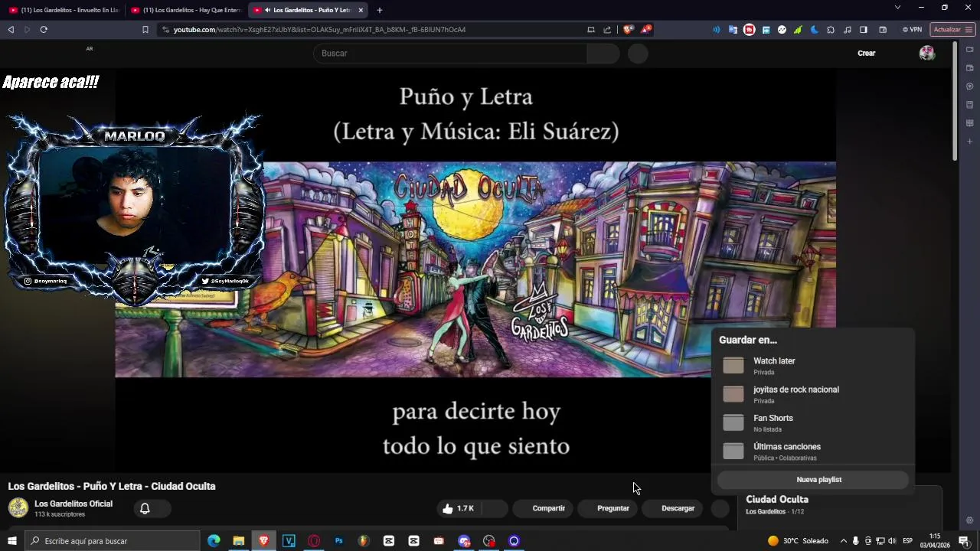
Task: Open the taskbar clock and date
Action: [935, 541]
